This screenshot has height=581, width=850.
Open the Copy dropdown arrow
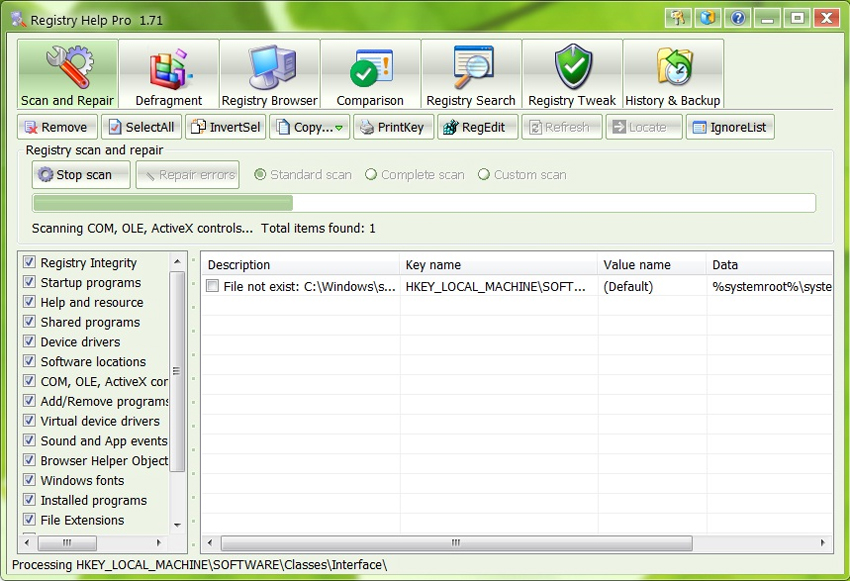[340, 128]
